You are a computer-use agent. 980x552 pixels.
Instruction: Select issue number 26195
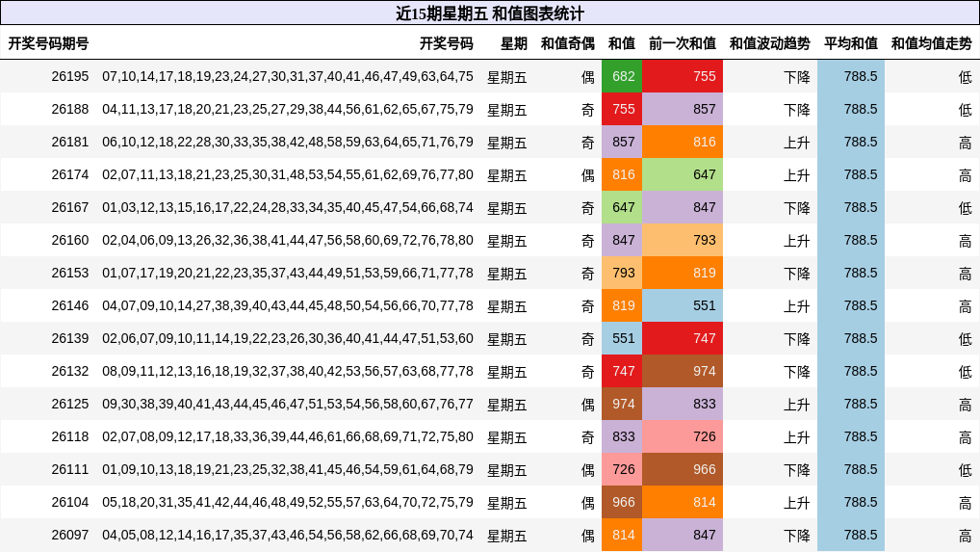pyautogui.click(x=70, y=76)
